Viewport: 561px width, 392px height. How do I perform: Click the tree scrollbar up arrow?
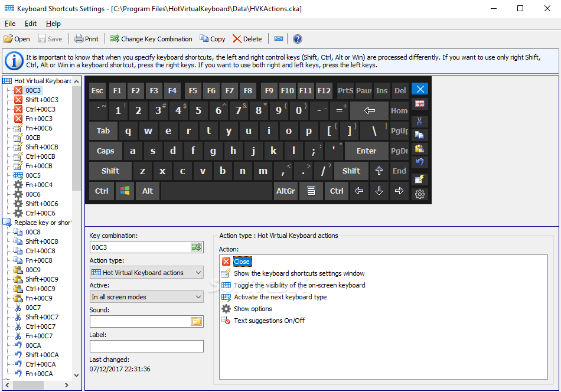[x=76, y=81]
